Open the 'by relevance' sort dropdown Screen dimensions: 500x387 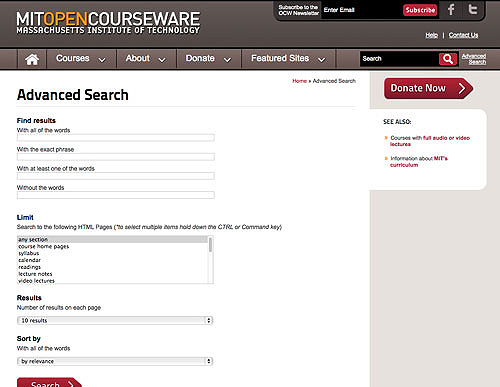pyautogui.click(x=115, y=361)
